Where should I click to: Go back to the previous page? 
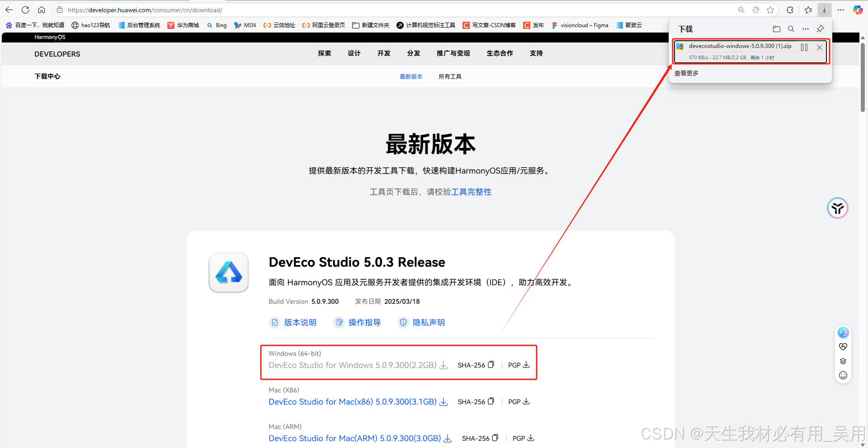point(9,10)
